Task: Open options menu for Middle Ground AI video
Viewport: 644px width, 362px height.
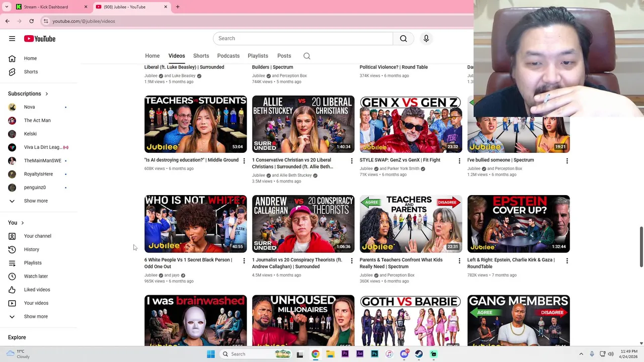Action: pyautogui.click(x=244, y=161)
